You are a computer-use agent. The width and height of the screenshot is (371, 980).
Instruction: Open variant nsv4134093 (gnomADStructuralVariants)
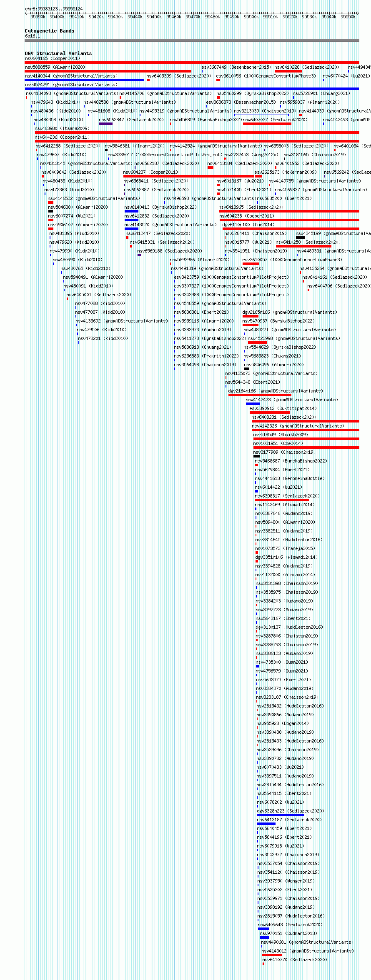tap(72, 93)
